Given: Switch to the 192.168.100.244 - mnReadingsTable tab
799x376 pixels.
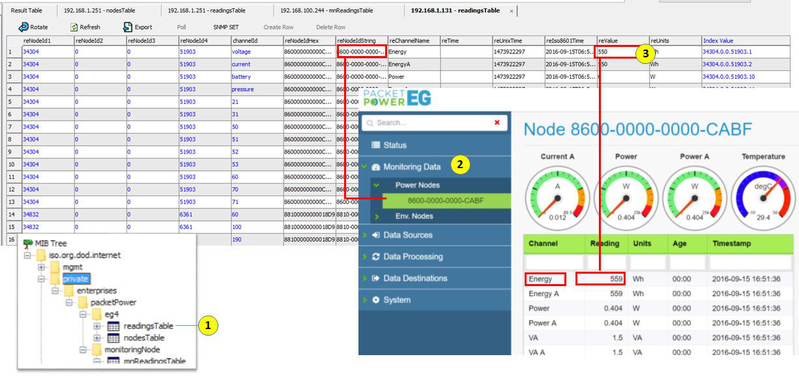Looking at the screenshot, I should pos(311,11).
